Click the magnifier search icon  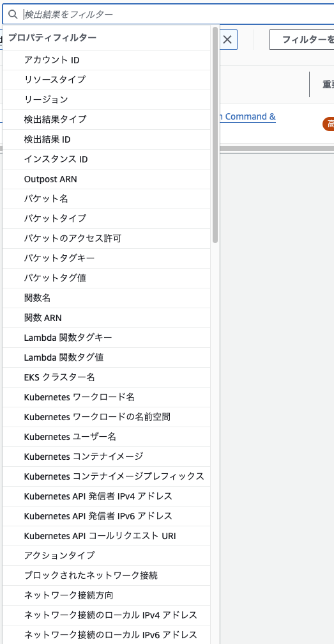point(13,15)
